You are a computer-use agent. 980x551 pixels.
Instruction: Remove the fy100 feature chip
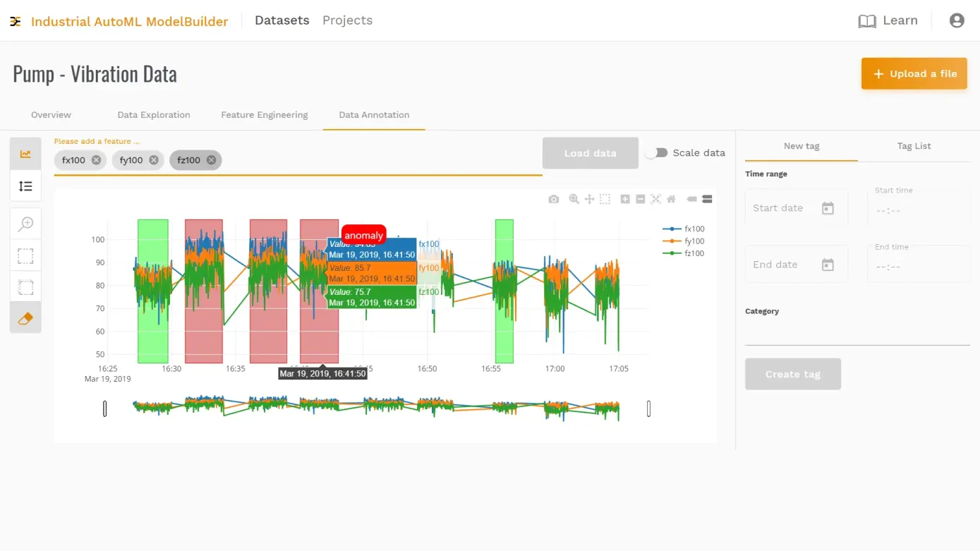(154, 160)
